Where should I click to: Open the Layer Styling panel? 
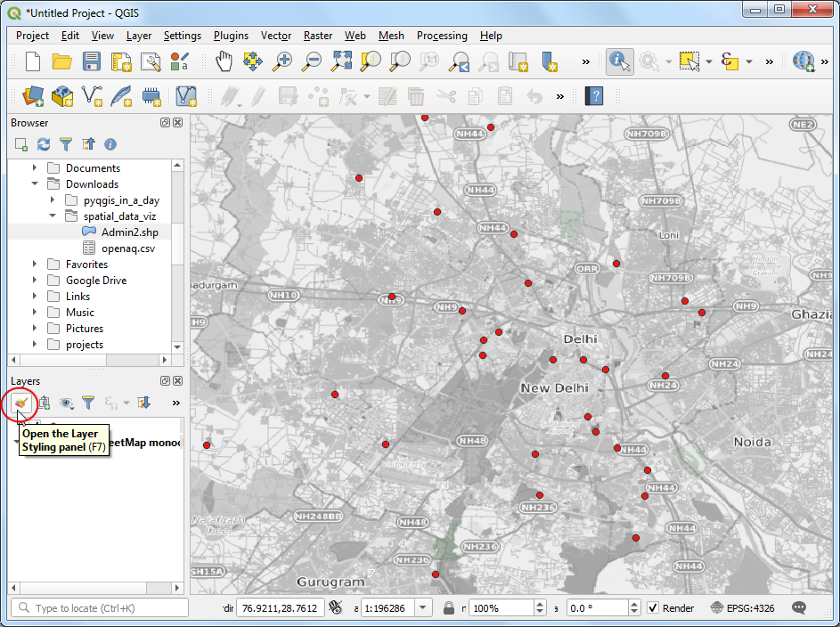tap(22, 403)
